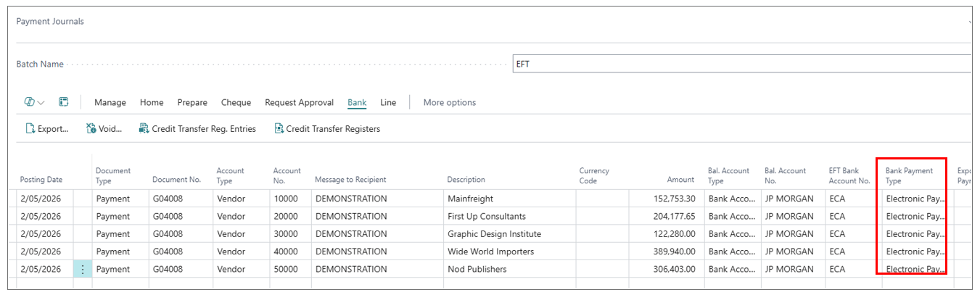Select the Prepare tab
Image resolution: width=980 pixels, height=295 pixels.
[x=192, y=102]
